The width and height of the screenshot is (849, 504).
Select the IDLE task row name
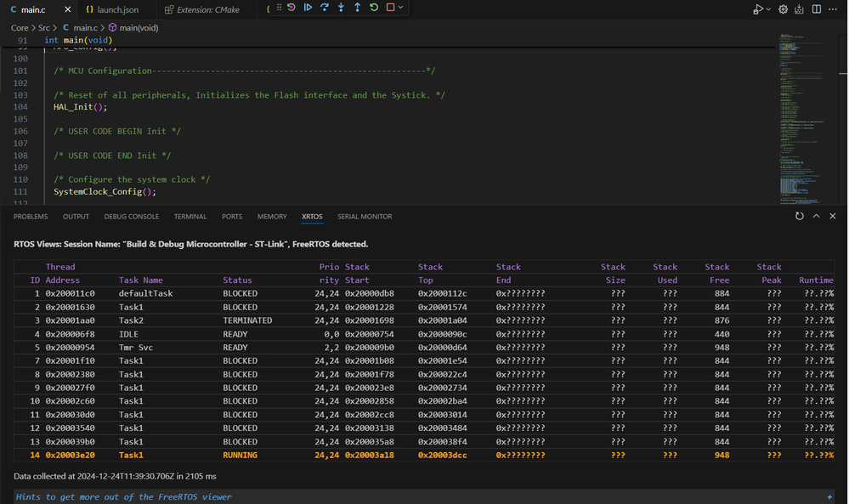(x=128, y=334)
